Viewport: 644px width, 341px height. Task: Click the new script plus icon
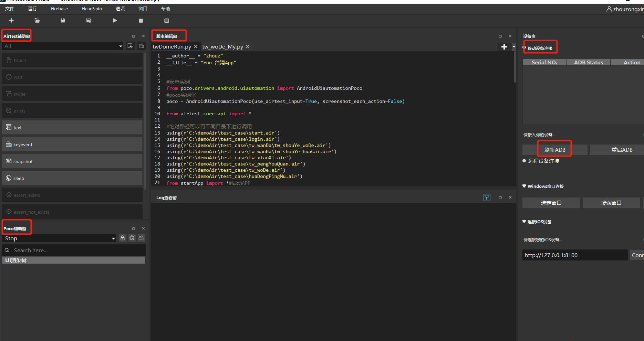(x=11, y=21)
